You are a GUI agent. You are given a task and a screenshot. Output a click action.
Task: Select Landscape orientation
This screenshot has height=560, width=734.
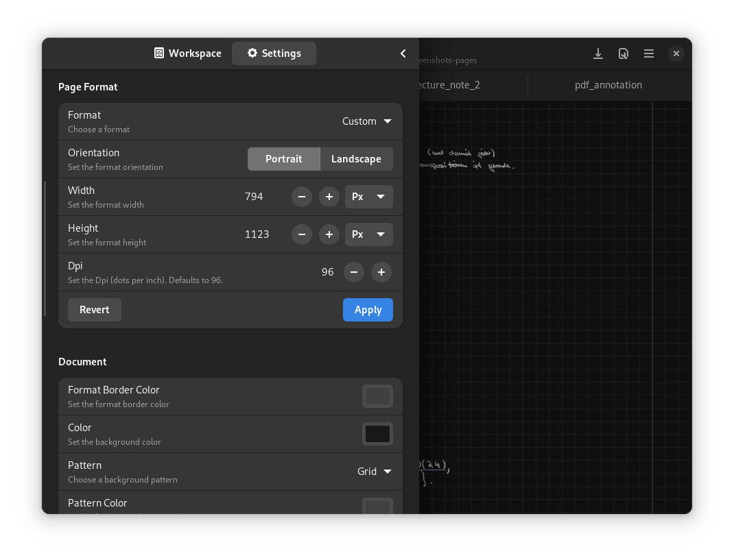coord(356,159)
